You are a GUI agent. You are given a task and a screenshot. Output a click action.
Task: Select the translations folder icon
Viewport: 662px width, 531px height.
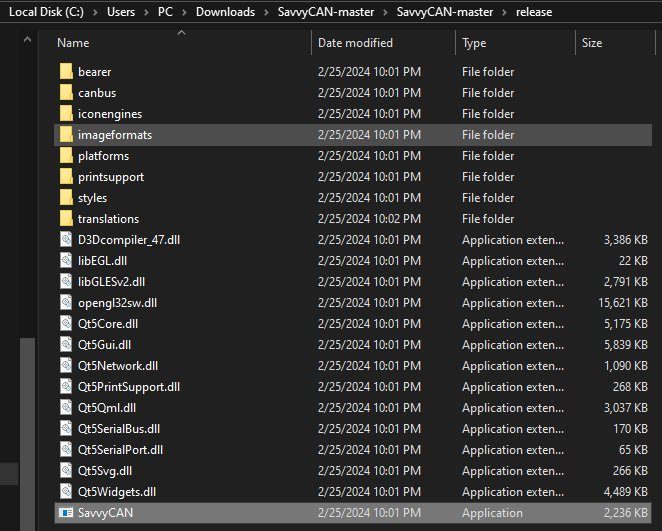coord(66,219)
